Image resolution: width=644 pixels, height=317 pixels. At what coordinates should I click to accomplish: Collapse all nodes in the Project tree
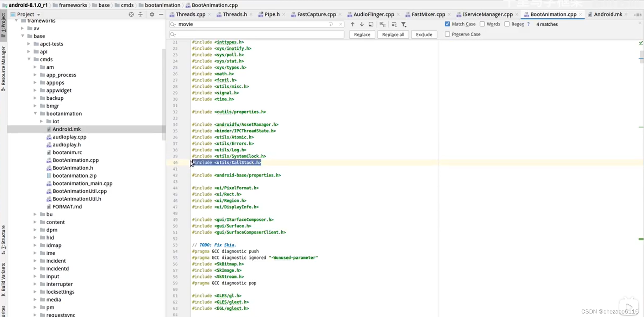coord(140,14)
